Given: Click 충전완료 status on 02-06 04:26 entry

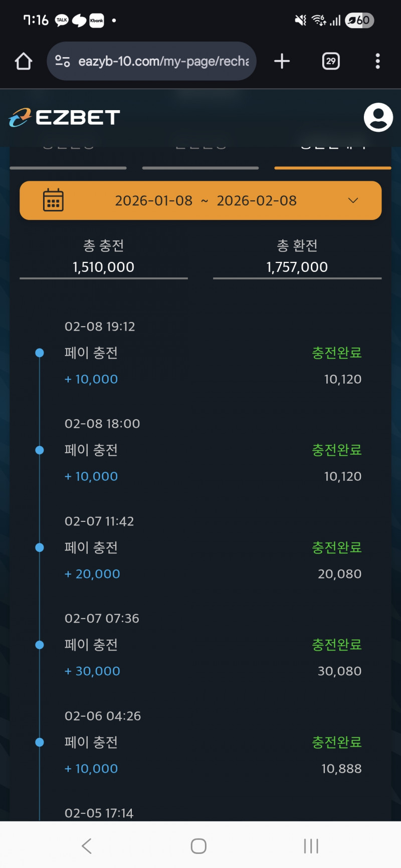Looking at the screenshot, I should [337, 742].
